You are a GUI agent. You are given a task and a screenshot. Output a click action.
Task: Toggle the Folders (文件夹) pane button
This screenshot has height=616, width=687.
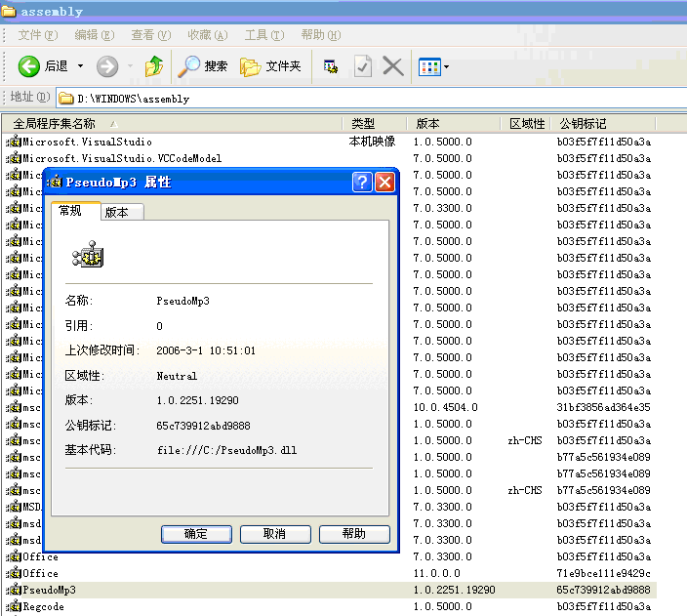271,66
